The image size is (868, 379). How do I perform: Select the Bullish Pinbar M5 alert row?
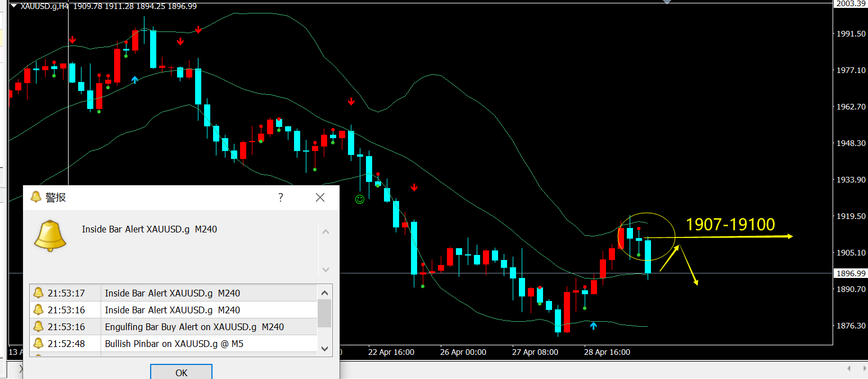pyautogui.click(x=173, y=344)
